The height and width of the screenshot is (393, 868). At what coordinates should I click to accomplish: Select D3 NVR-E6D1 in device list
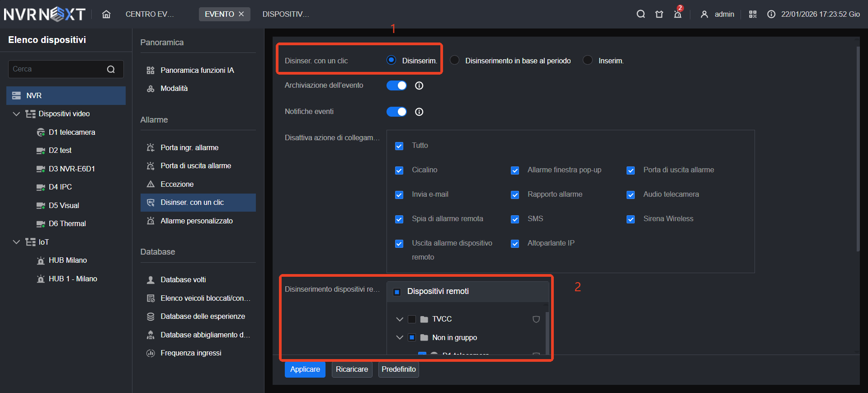66,169
